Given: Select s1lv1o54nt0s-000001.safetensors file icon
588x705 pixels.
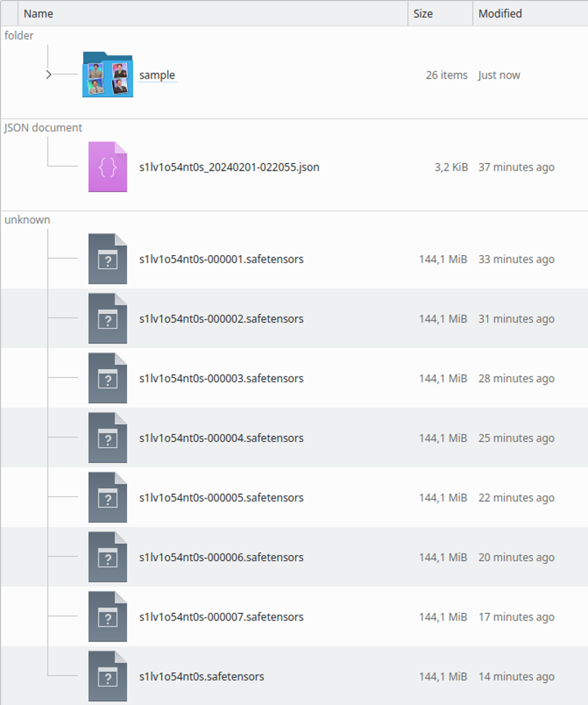Looking at the screenshot, I should pos(108,259).
